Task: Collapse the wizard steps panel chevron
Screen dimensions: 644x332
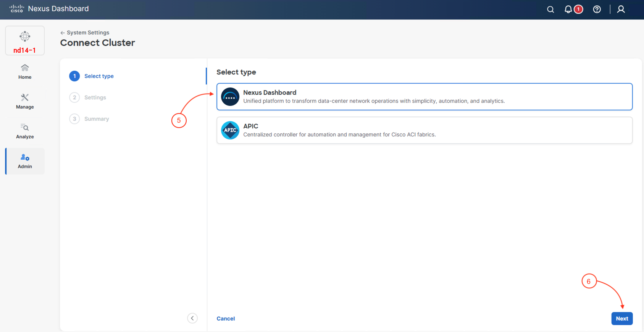Action: (192, 318)
